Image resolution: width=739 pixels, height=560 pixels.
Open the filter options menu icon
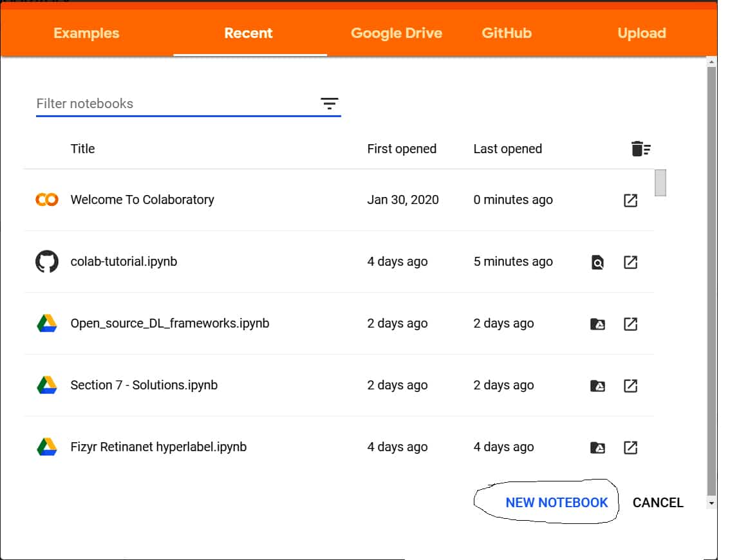(329, 104)
